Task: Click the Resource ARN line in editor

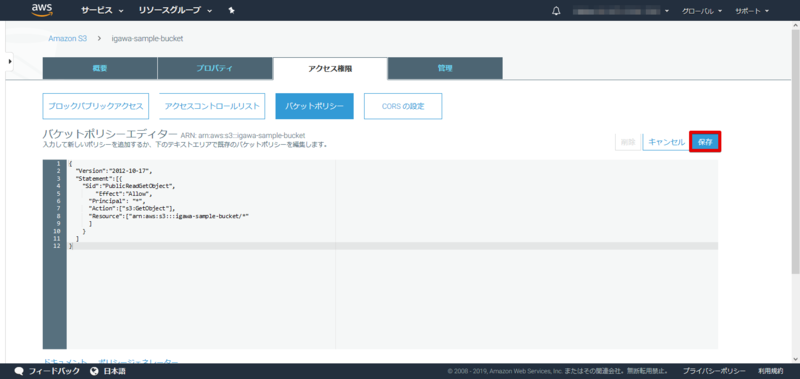Action: point(168,216)
